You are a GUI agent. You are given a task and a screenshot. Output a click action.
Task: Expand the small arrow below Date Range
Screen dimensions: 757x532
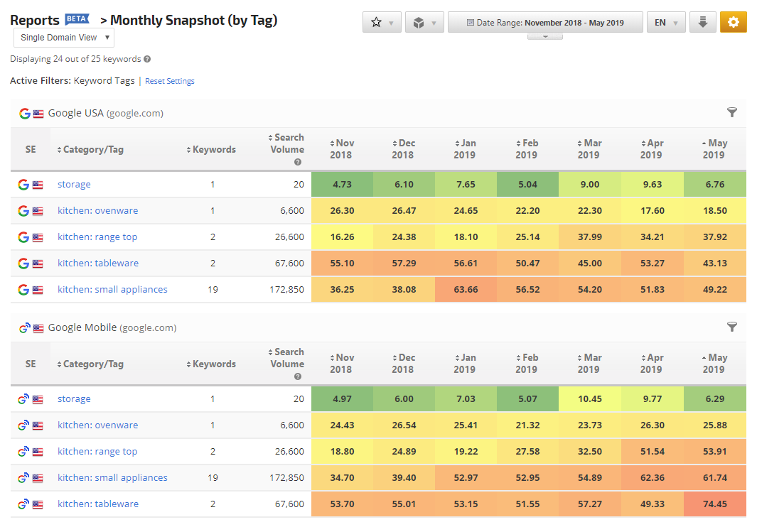[545, 36]
